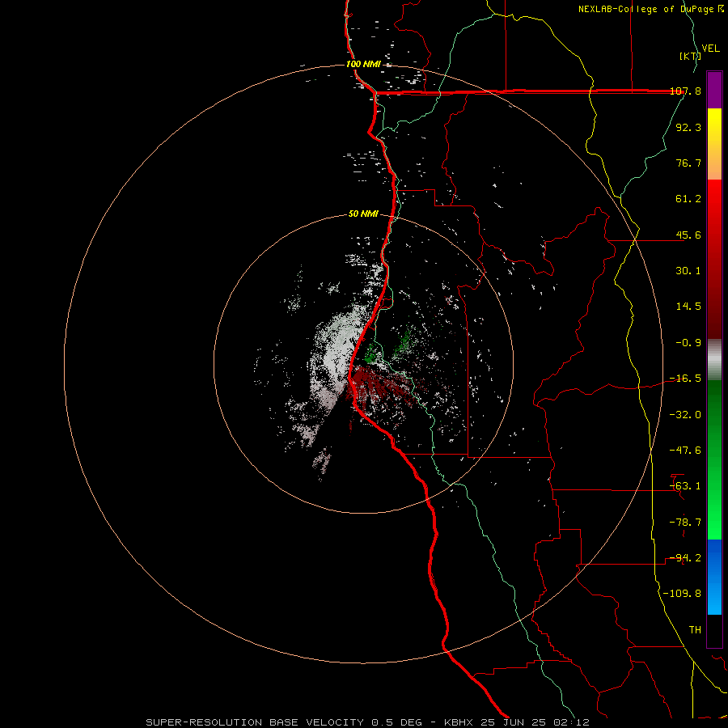
Task: Pick the green segment of the velocity color bar
Action: click(714, 459)
